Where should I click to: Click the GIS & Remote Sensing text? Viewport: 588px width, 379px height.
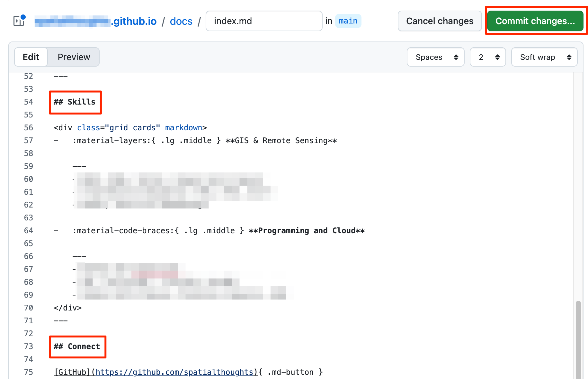coord(281,141)
